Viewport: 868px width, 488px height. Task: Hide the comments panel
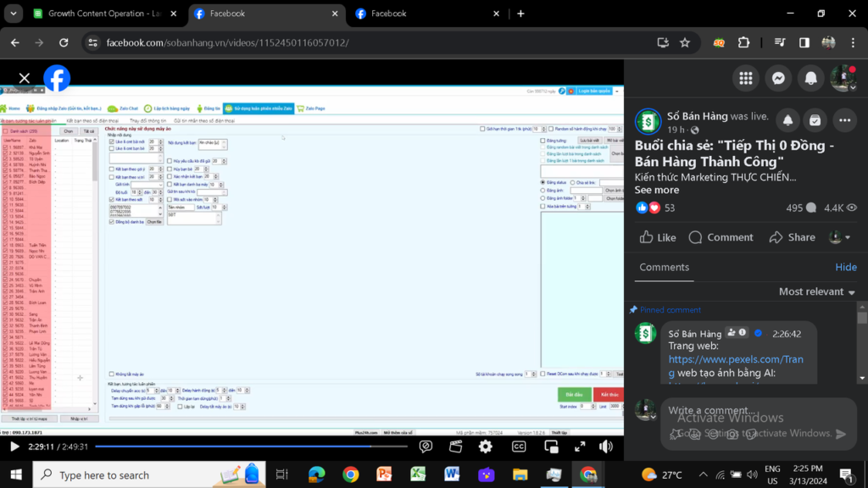click(x=845, y=267)
